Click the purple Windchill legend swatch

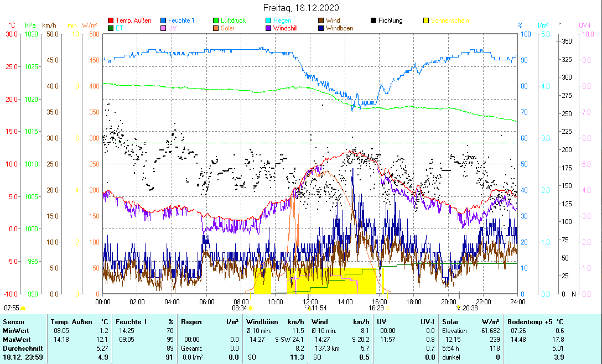coord(268,28)
